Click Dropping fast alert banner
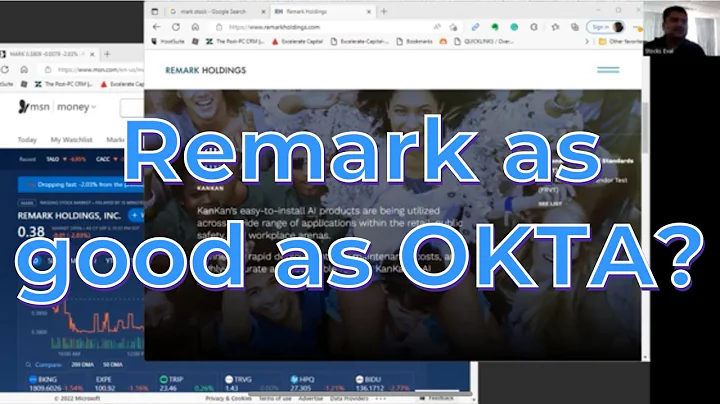Image resolution: width=720 pixels, height=404 pixels. (x=81, y=185)
